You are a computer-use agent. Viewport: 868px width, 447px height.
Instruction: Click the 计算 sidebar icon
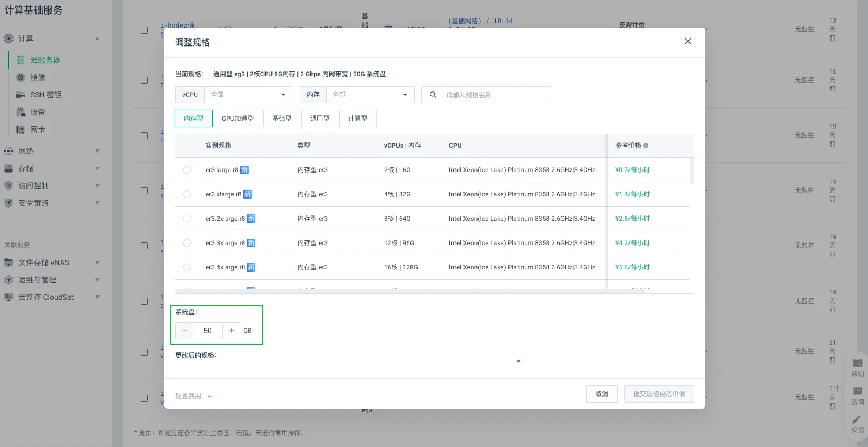tap(9, 38)
